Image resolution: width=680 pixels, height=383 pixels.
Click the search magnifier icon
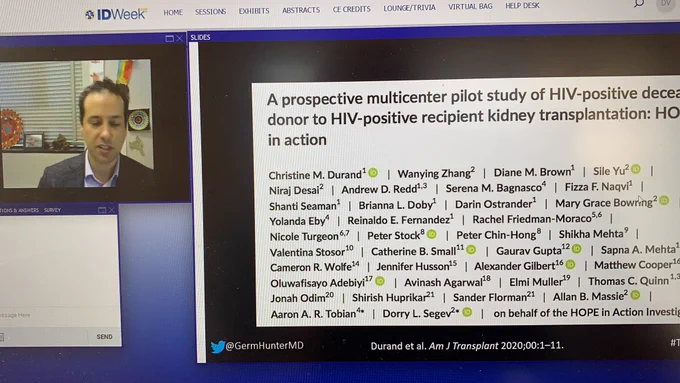638,3
